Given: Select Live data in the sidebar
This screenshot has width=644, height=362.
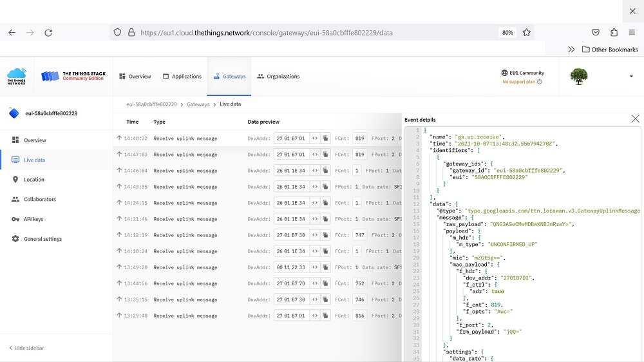Looking at the screenshot, I should point(57,160).
